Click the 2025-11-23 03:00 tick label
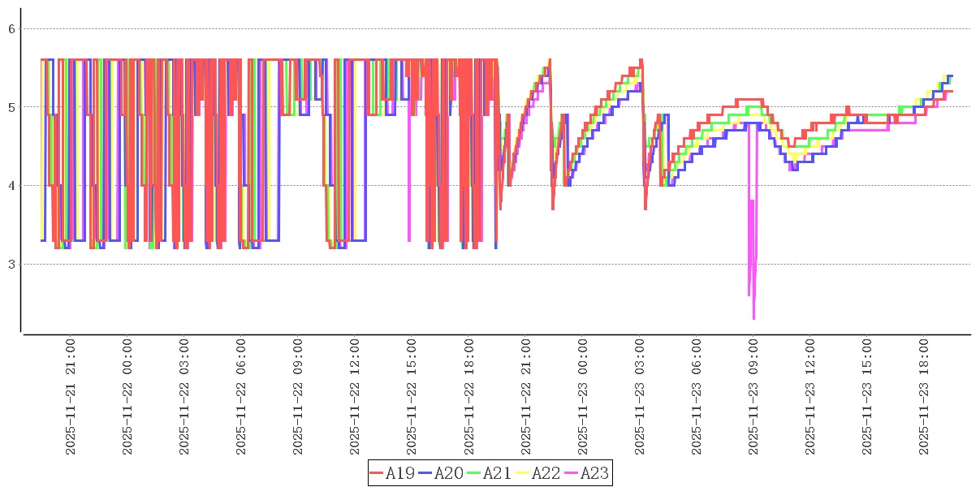The width and height of the screenshot is (980, 487). pos(639,397)
